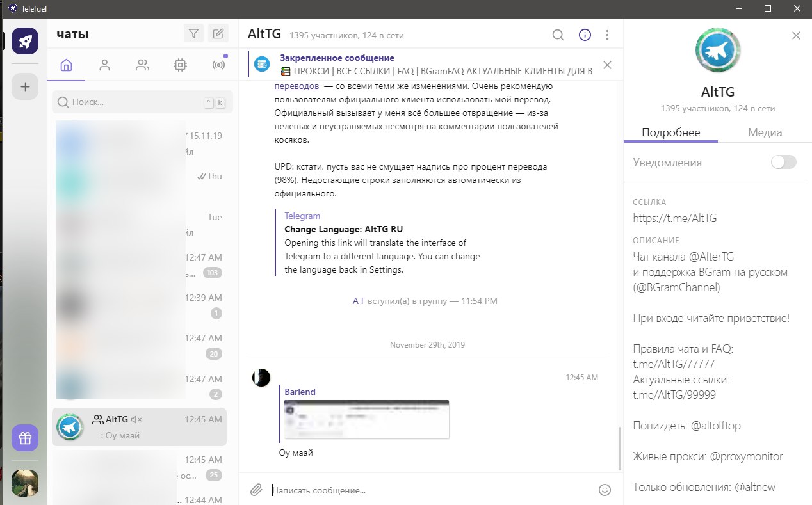Open the https://t.me/AltTG link
Viewport: 812px width, 505px height.
[674, 218]
